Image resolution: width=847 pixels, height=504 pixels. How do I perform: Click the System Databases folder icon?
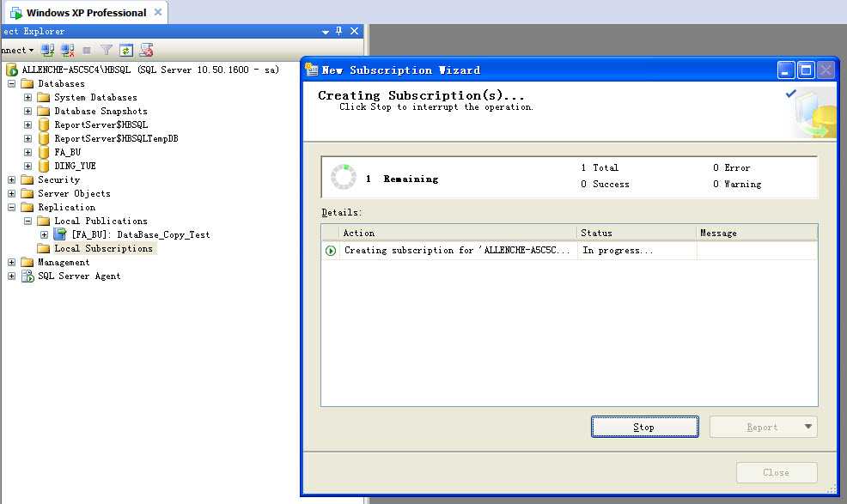(44, 97)
